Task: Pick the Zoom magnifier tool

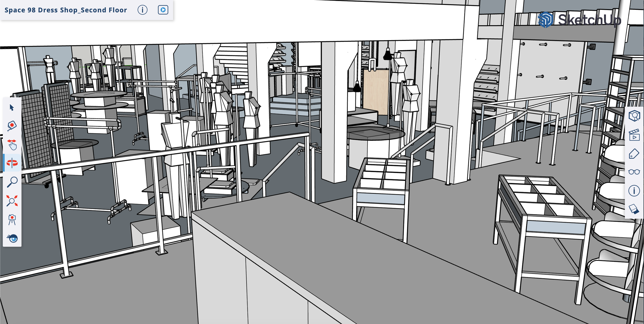Action: click(x=12, y=182)
